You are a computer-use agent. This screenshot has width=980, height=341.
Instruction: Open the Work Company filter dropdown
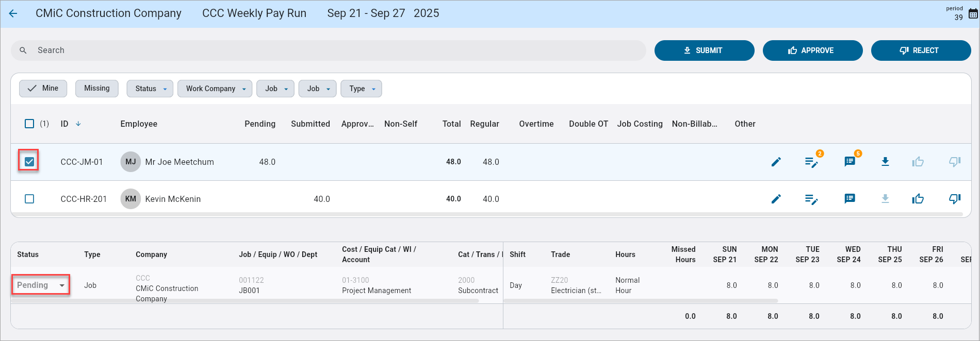pyautogui.click(x=215, y=89)
